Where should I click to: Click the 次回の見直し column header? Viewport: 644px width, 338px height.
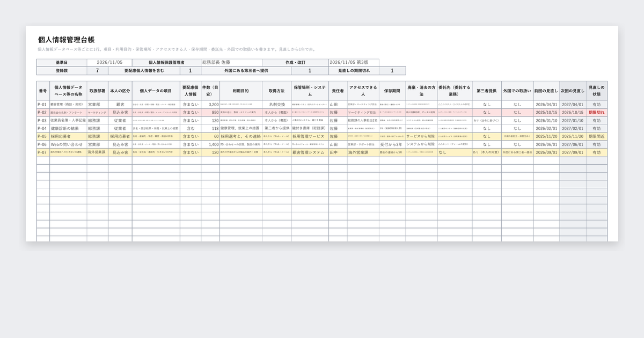point(573,91)
